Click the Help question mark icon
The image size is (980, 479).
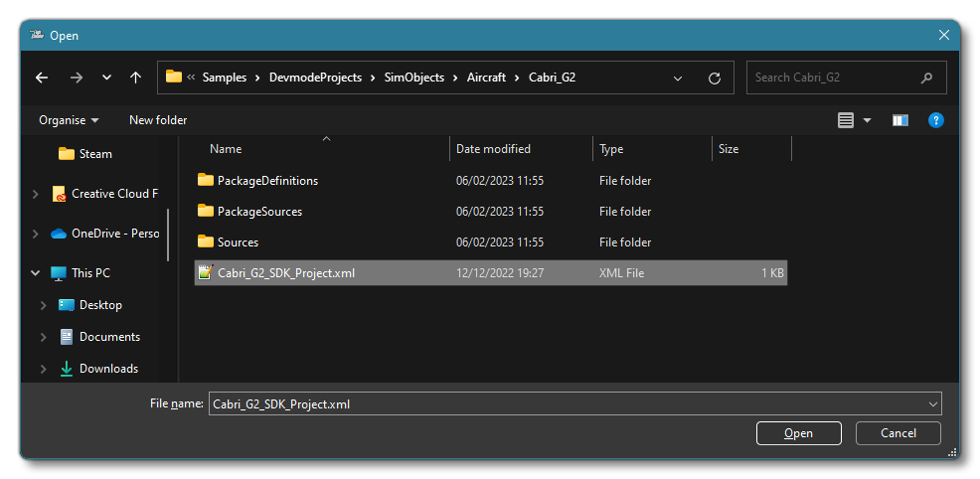click(x=935, y=120)
